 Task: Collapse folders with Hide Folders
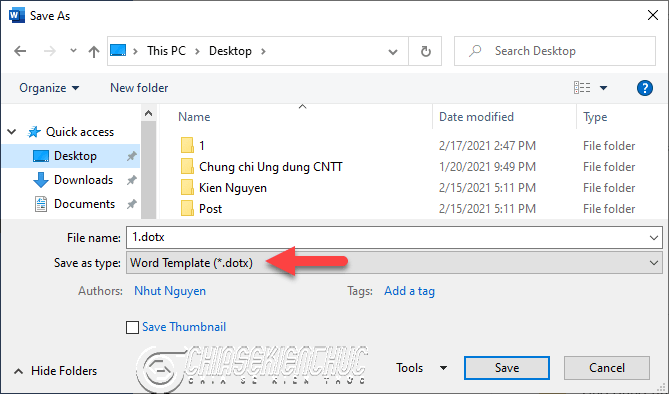[x=55, y=371]
